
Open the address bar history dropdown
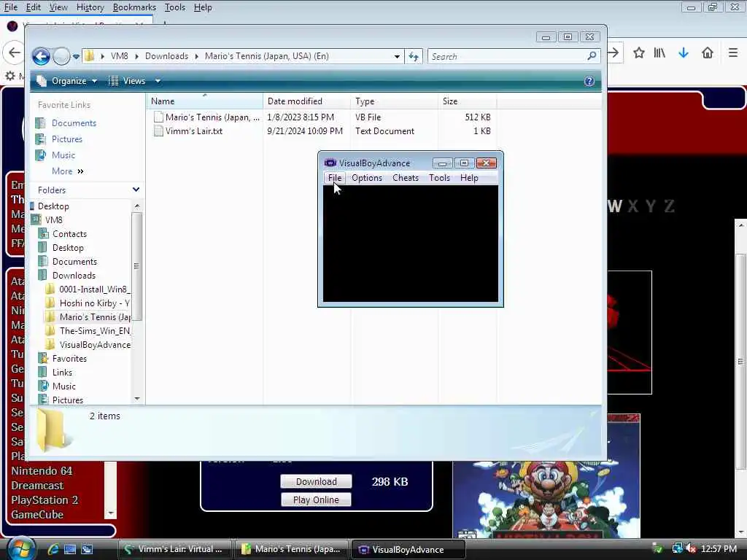[x=397, y=56]
